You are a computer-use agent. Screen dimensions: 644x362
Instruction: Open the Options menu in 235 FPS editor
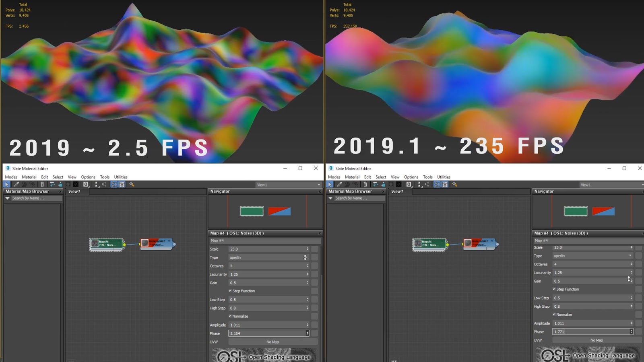[411, 177]
